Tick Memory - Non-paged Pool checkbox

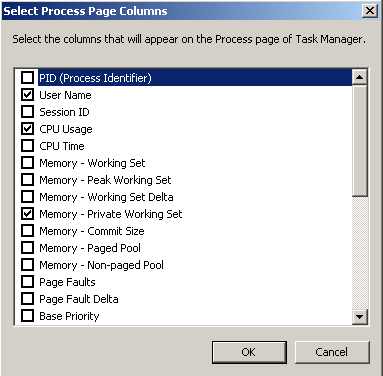coord(27,265)
